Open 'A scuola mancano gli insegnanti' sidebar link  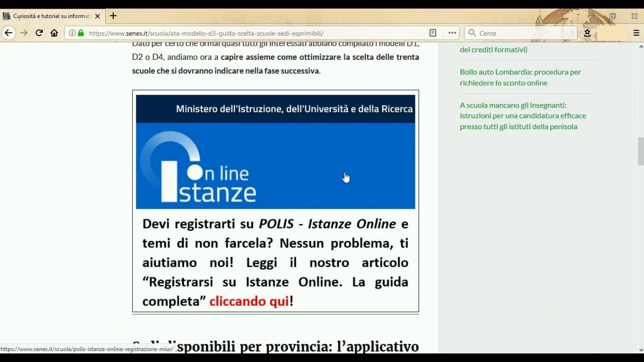[523, 116]
